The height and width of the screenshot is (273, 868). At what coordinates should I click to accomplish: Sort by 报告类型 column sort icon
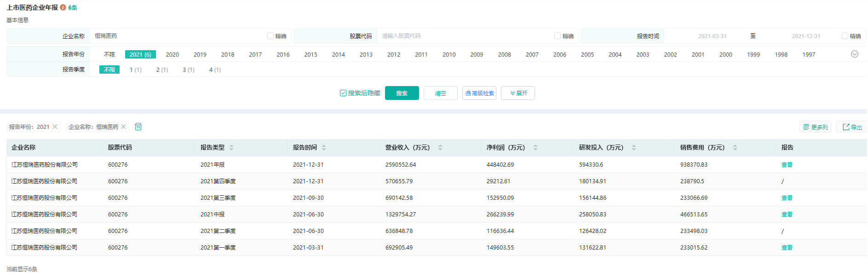(x=231, y=148)
